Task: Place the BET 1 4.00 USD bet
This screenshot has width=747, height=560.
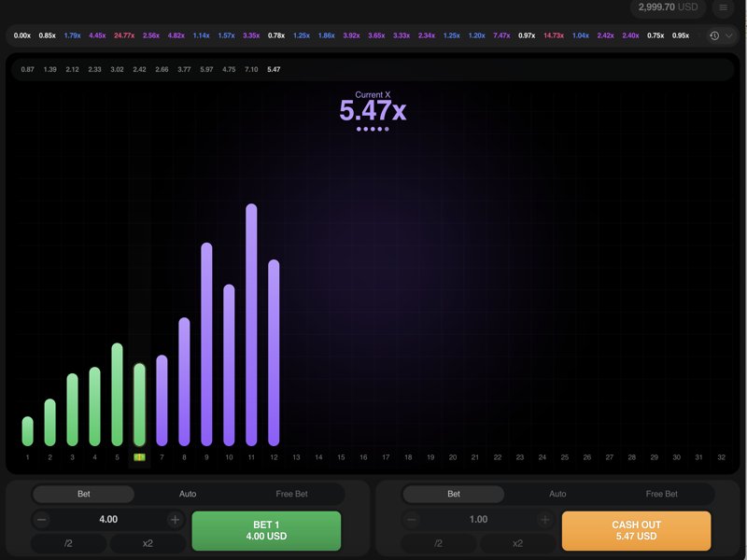Action: coord(266,530)
